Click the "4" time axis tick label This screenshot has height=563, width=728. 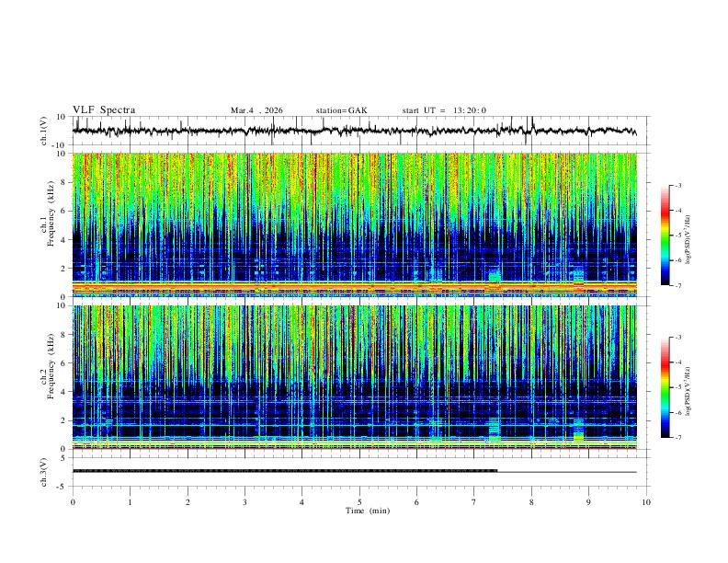point(301,502)
